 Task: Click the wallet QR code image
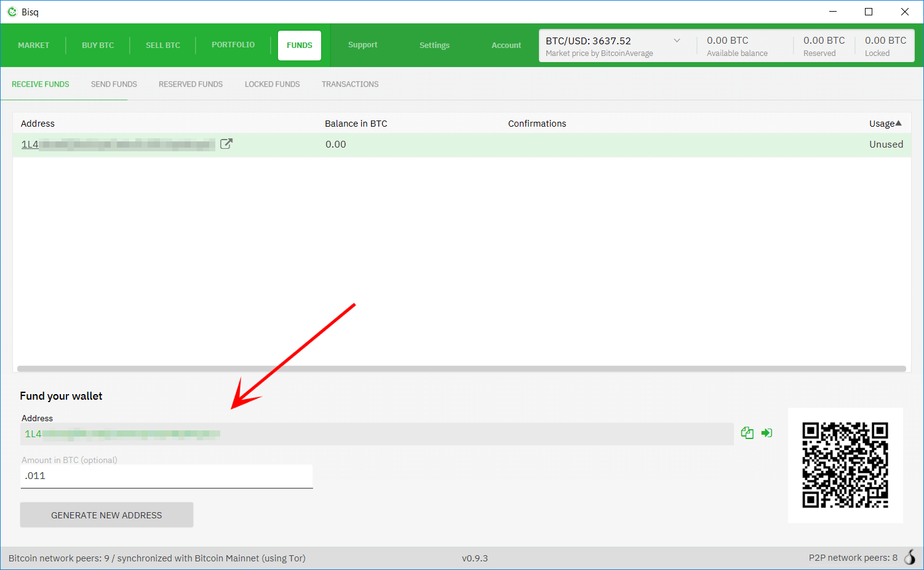point(845,465)
